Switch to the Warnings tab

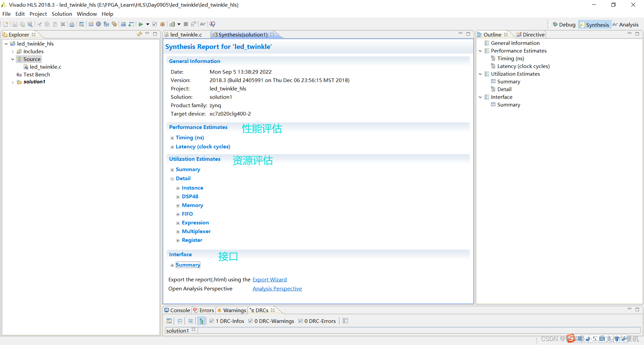tap(232, 310)
